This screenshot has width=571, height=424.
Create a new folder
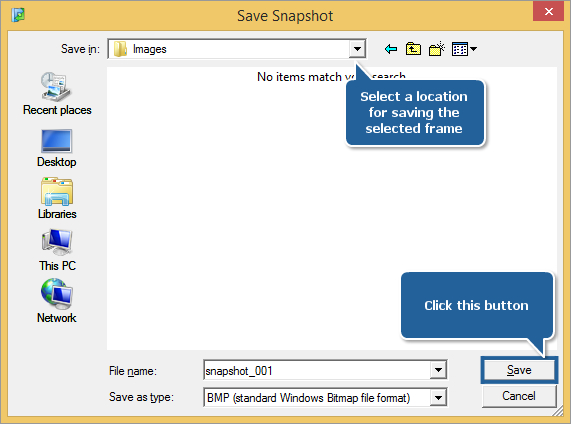(x=437, y=49)
